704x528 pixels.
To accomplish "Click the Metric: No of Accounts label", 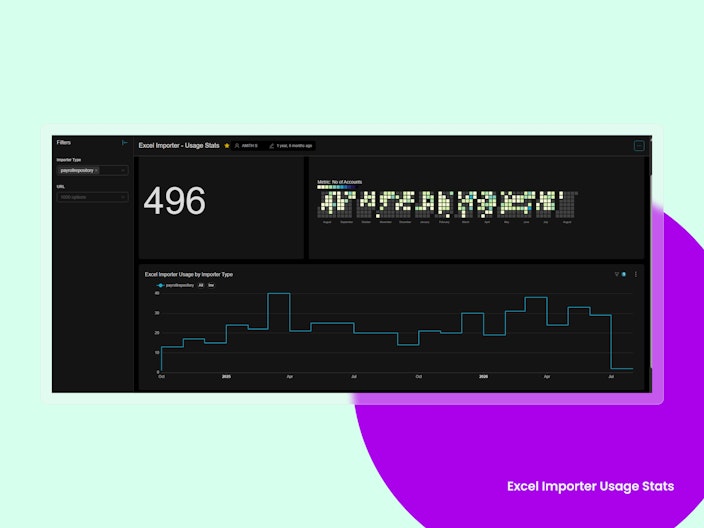I will [339, 182].
